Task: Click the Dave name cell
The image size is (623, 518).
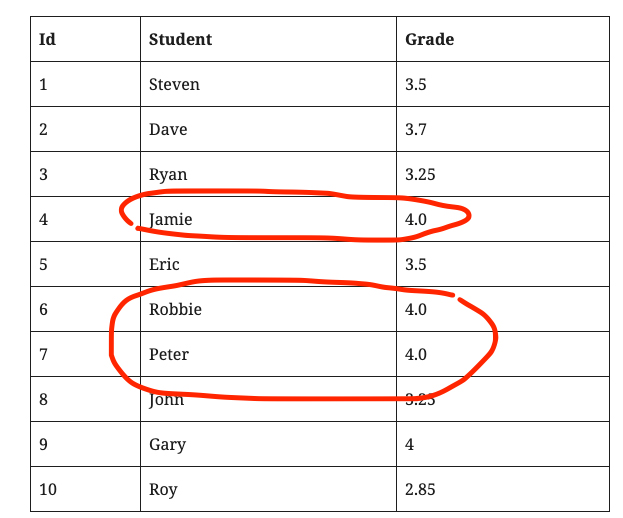Action: pos(268,129)
